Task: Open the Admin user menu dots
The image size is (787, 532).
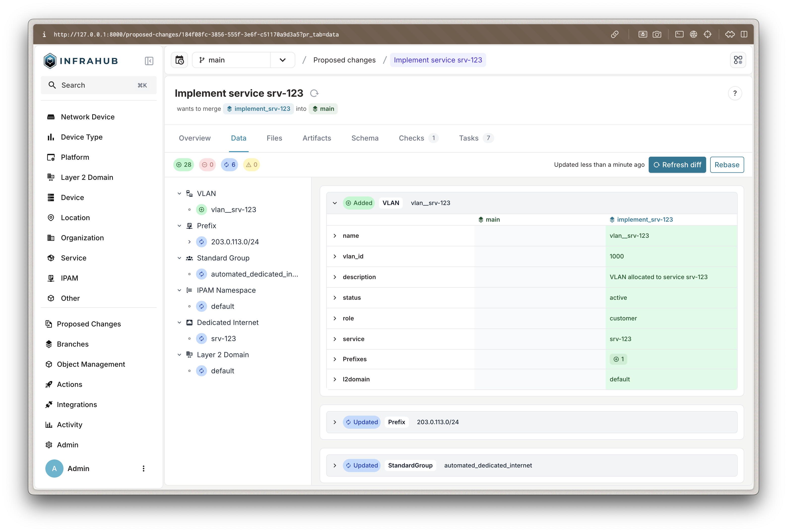Action: (x=144, y=468)
